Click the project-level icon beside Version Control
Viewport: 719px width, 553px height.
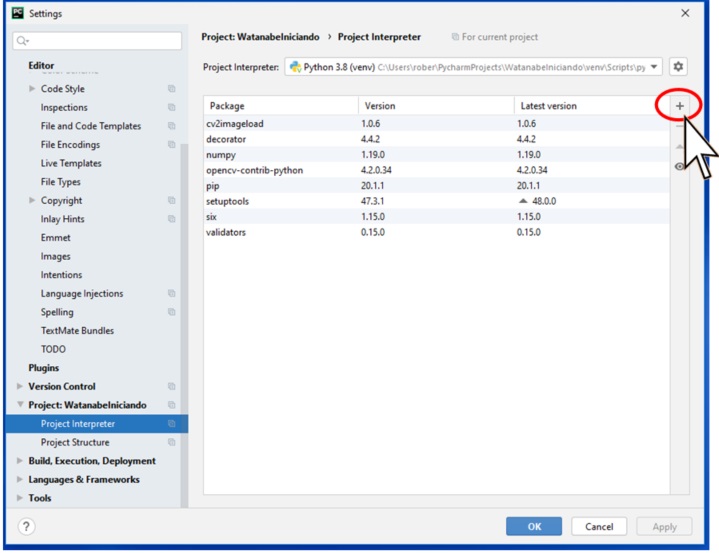pos(172,386)
